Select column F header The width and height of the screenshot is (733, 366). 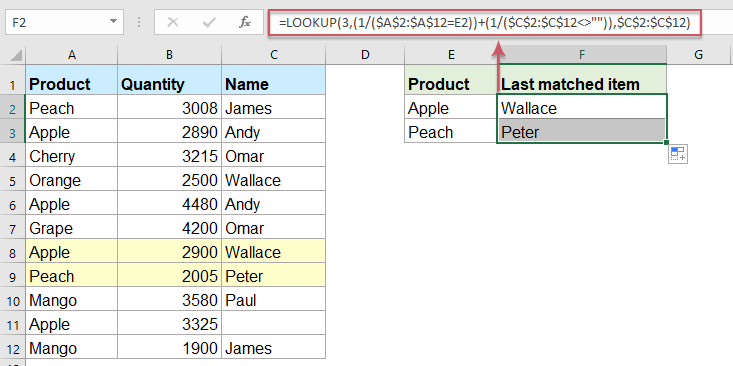pyautogui.click(x=582, y=55)
